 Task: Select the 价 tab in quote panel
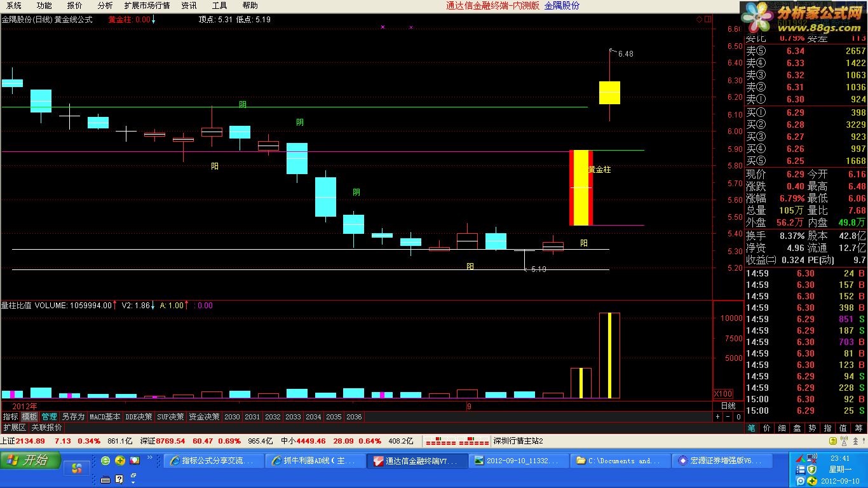pyautogui.click(x=767, y=428)
